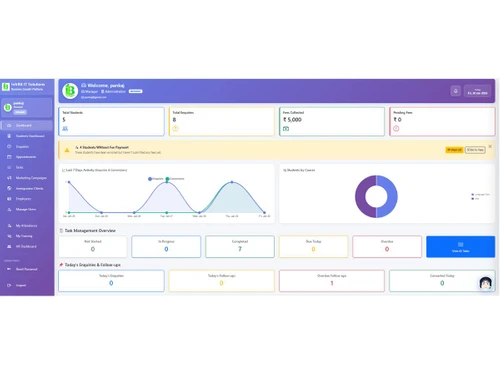The width and height of the screenshot is (500, 375).
Task: Open the Due Today tasks card
Action: pos(313,247)
